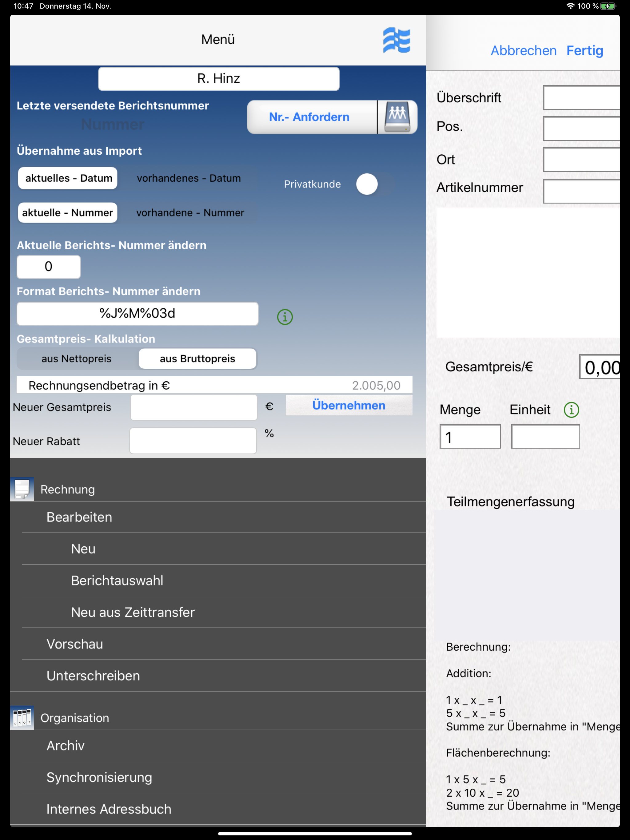The image size is (630, 840).
Task: Click the Einheit input field
Action: click(x=545, y=436)
